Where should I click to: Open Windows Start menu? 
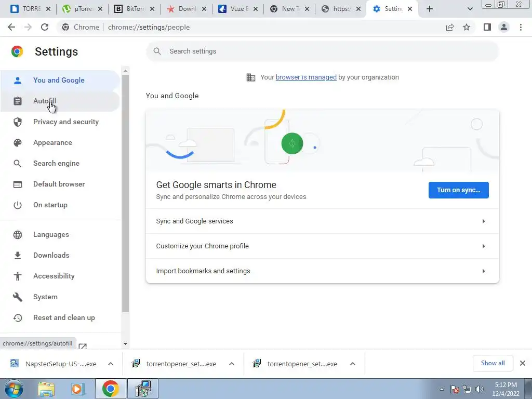click(x=14, y=389)
